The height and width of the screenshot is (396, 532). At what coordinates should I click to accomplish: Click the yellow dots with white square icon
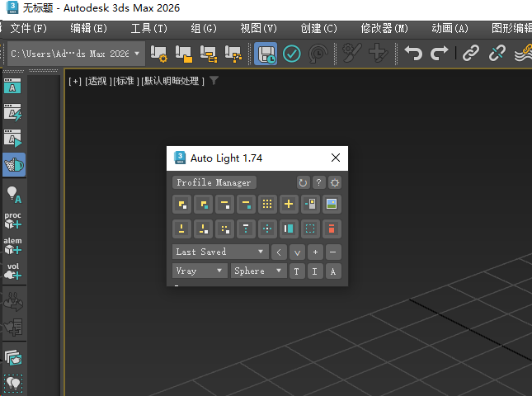click(224, 229)
